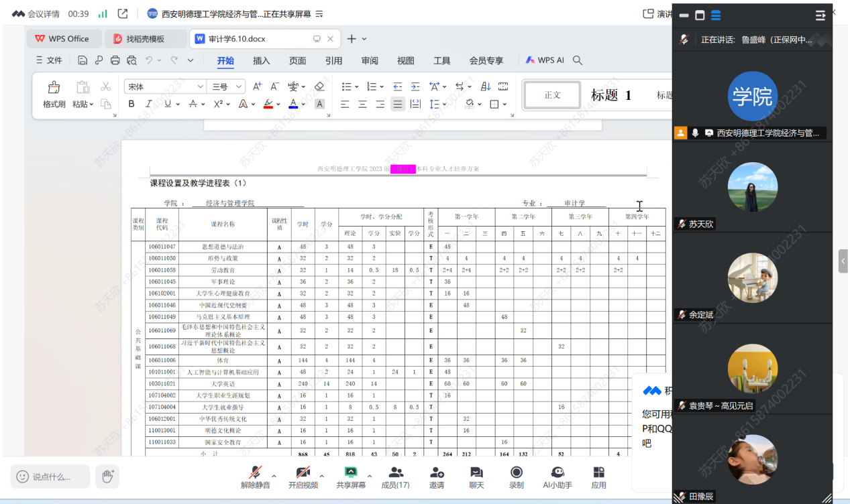The width and height of the screenshot is (850, 504).
Task: Click the increase font size icon
Action: 257,86
